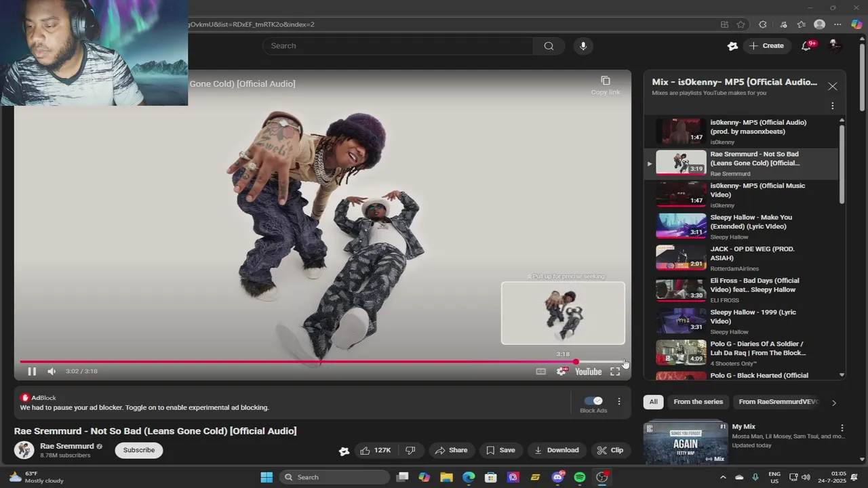Screen dimensions: 868x488
Task: Dislike the video with thumbs down
Action: tap(410, 450)
